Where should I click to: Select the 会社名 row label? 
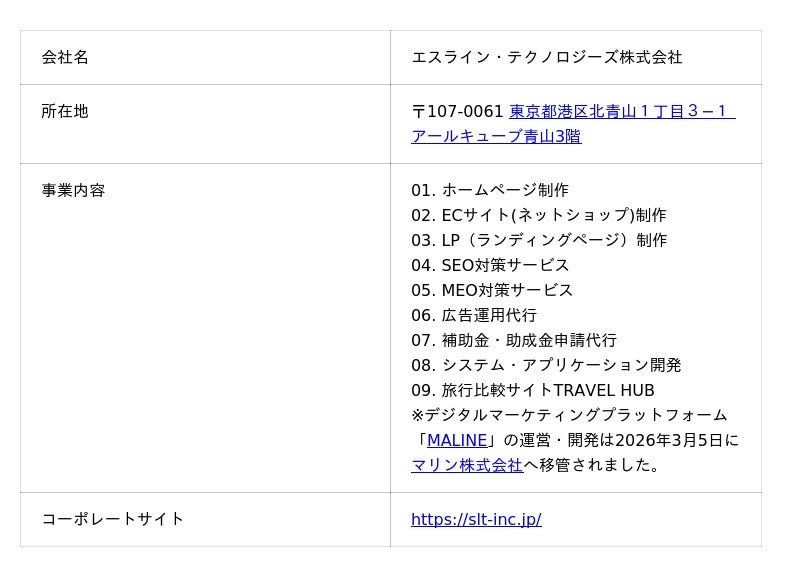(65, 57)
